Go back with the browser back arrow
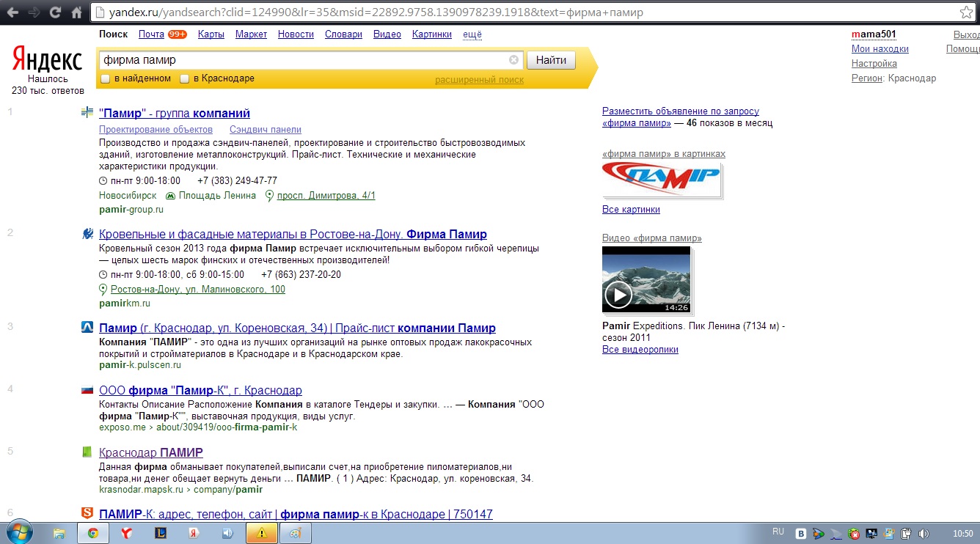The image size is (980, 544). pyautogui.click(x=12, y=12)
